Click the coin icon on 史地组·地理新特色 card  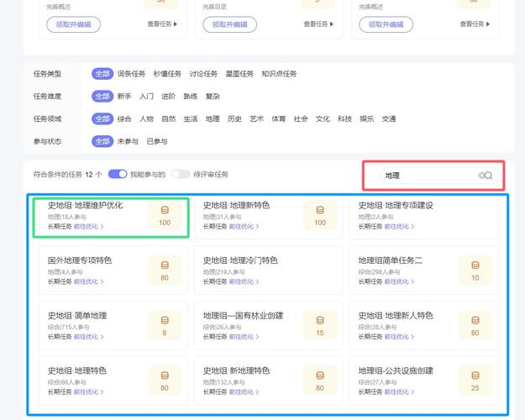320,210
